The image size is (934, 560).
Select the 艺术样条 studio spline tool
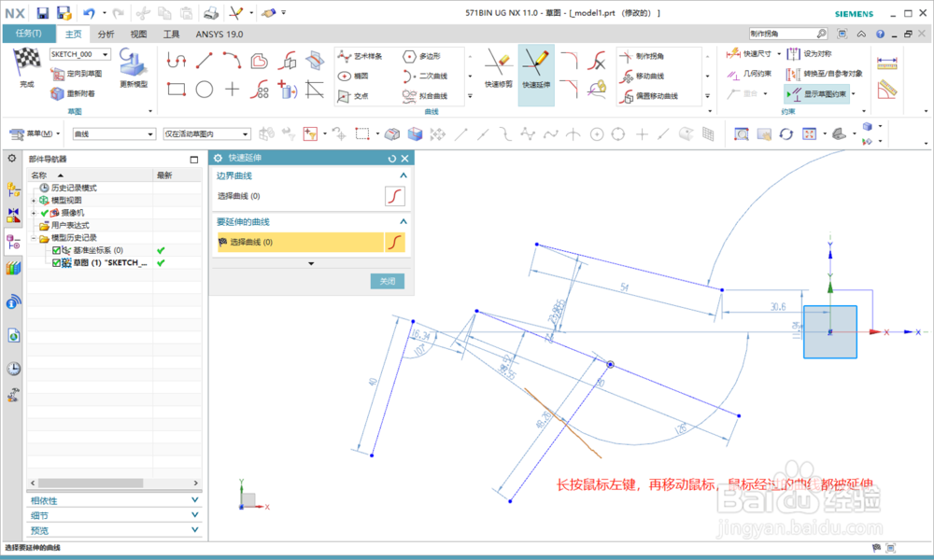pos(361,56)
